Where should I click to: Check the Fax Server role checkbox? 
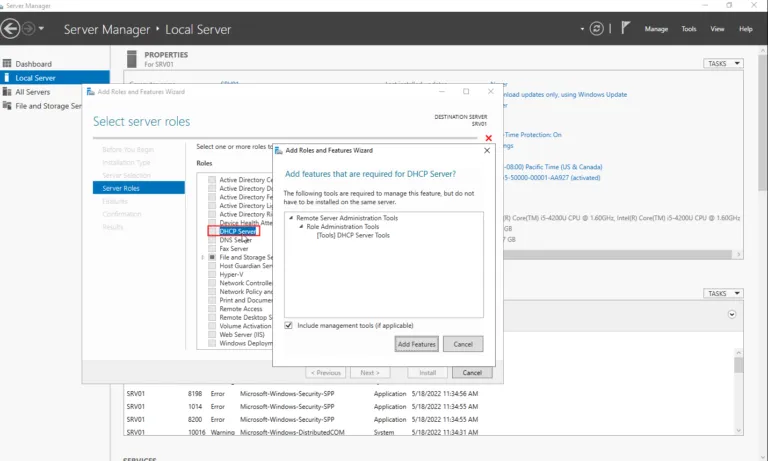click(212, 248)
